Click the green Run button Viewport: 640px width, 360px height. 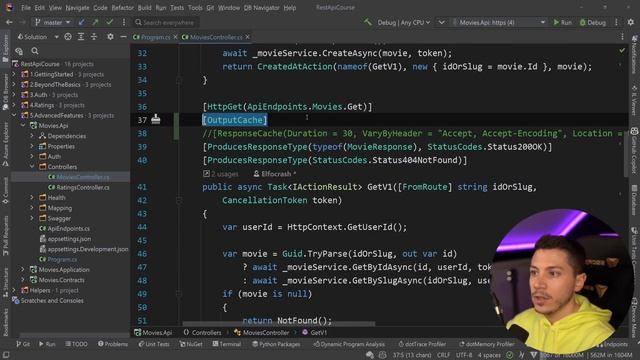[x=562, y=22]
